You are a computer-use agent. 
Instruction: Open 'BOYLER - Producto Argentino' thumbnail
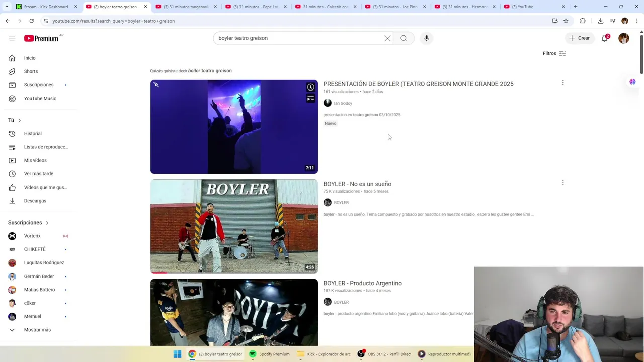(x=234, y=312)
